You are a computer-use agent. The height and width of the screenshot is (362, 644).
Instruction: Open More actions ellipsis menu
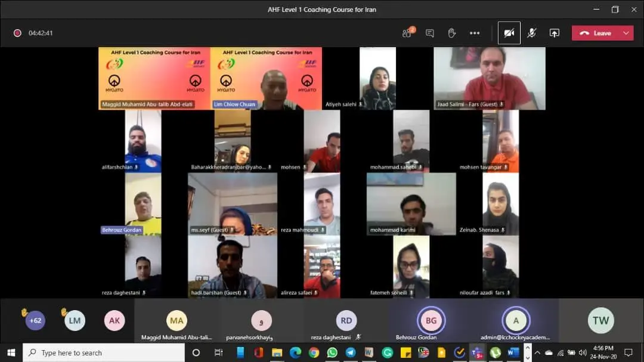click(x=475, y=33)
